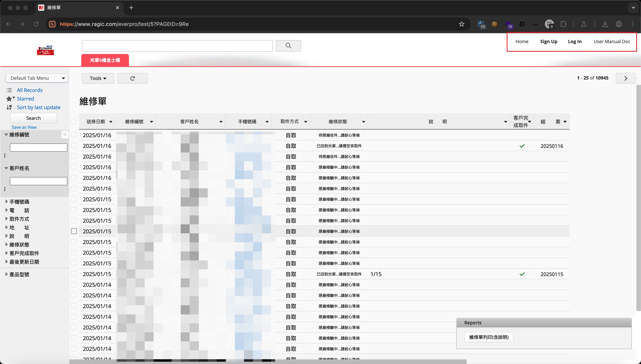
Task: Click the browser address bar URL
Action: point(124,24)
